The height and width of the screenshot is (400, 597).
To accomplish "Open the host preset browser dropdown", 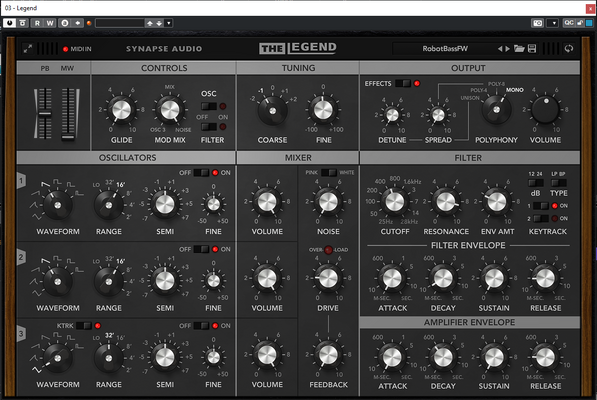I will pyautogui.click(x=169, y=23).
